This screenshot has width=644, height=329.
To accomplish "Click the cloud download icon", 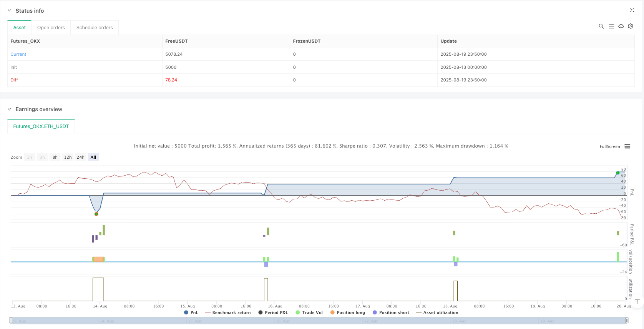I will (x=621, y=26).
